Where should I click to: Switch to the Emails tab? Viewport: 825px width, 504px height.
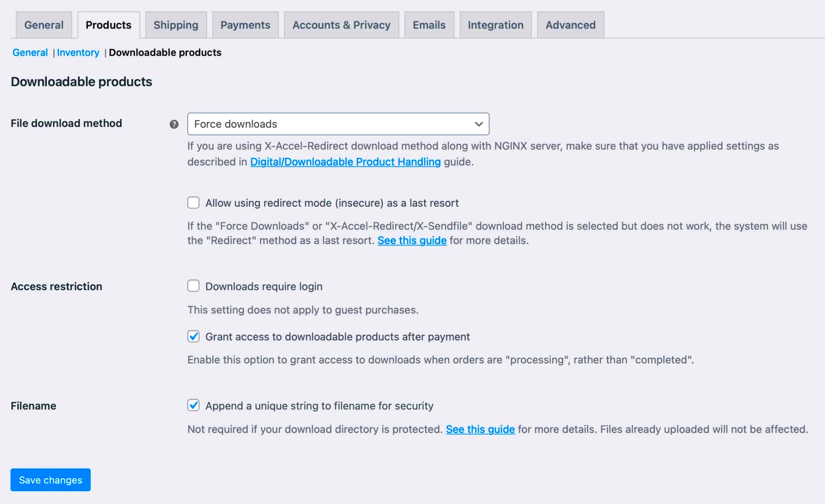coord(428,25)
